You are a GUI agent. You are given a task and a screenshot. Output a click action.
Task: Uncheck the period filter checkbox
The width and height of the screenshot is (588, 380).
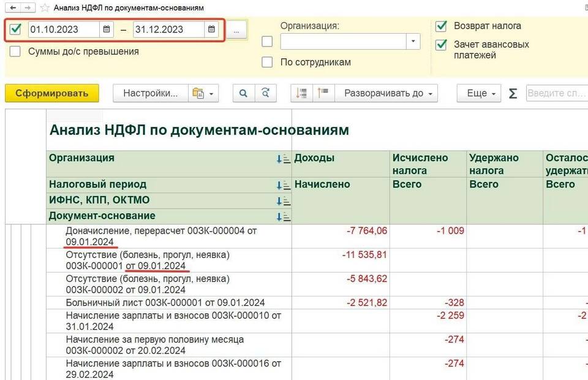coord(16,29)
